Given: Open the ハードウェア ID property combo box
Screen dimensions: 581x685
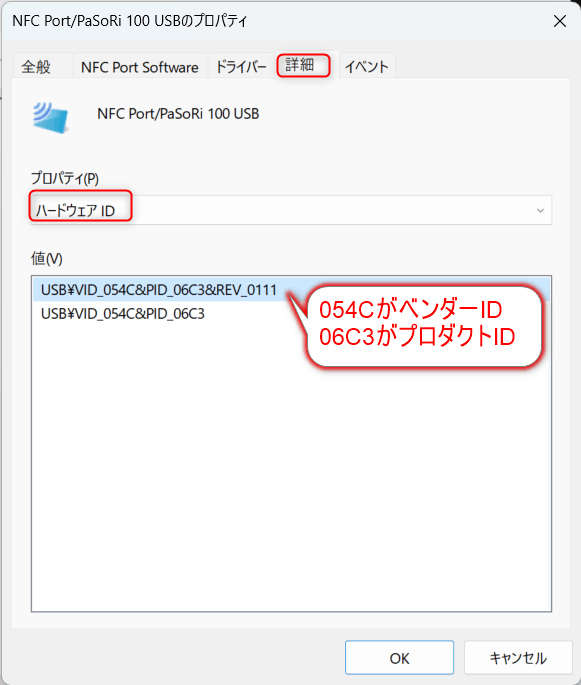Looking at the screenshot, I should tap(291, 210).
